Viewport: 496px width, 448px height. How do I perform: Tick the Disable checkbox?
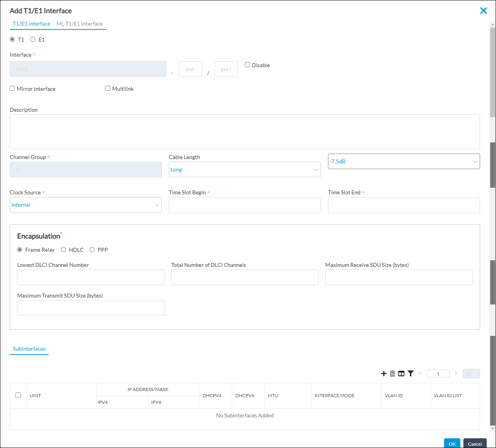248,65
